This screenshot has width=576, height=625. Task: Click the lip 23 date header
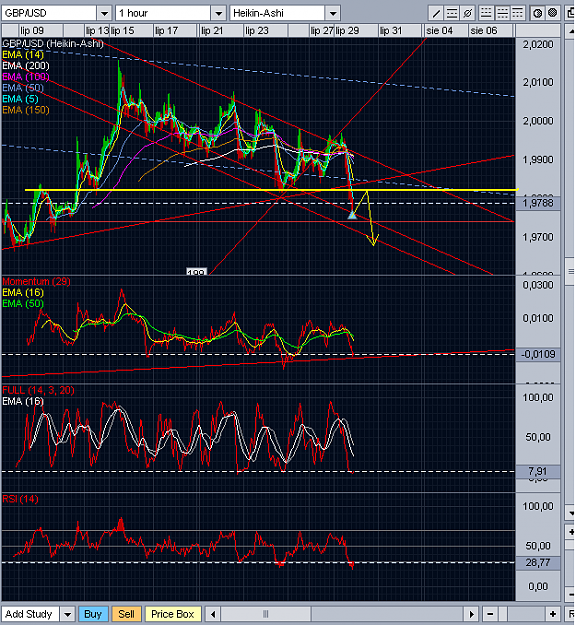[257, 31]
